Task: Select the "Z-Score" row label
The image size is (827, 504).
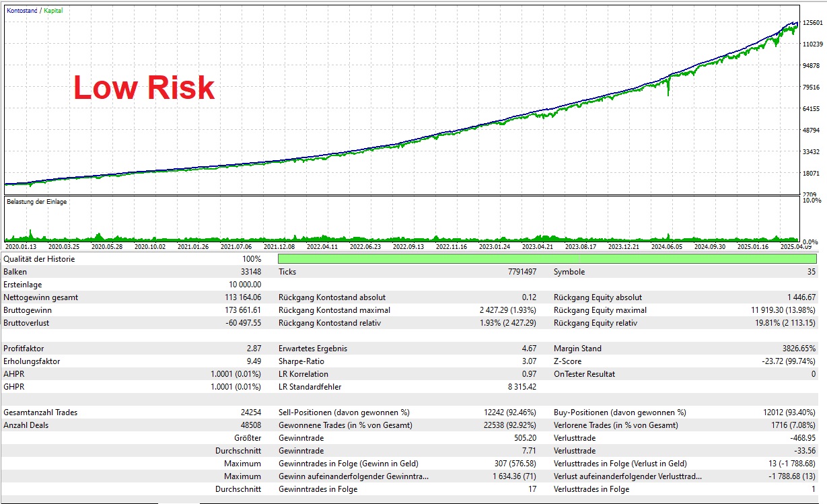Action: (x=567, y=361)
